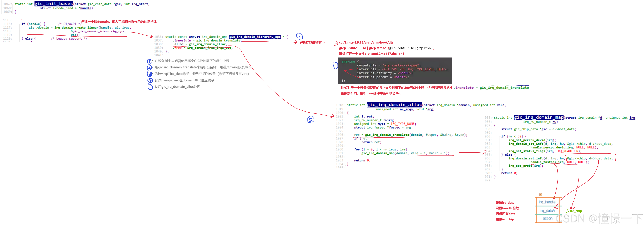Click underlined nr_irqs parameter on line 1019
This screenshot has height=228, width=644.
coord(406,109)
